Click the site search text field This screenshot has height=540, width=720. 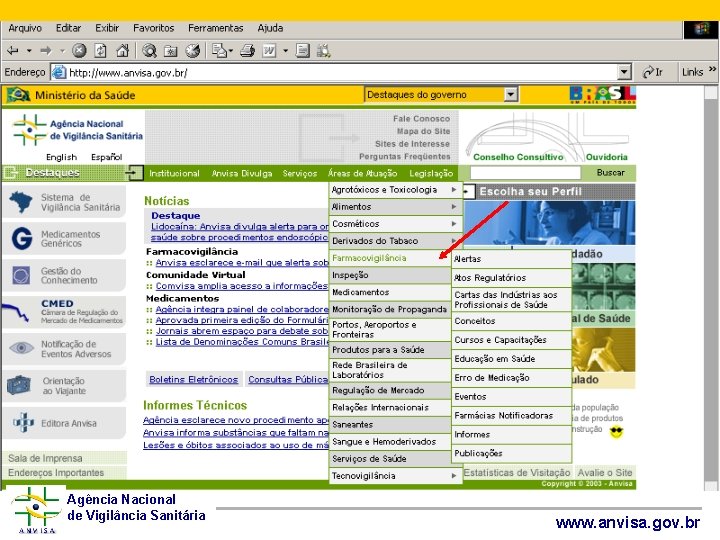point(525,173)
